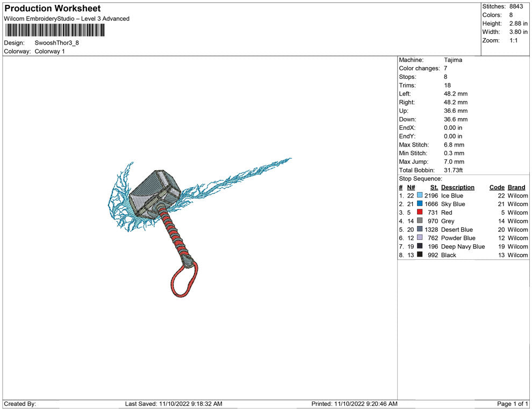This screenshot has width=532, height=409.
Task: Click the 'Deep Navy Blue' description text
Action: click(463, 247)
